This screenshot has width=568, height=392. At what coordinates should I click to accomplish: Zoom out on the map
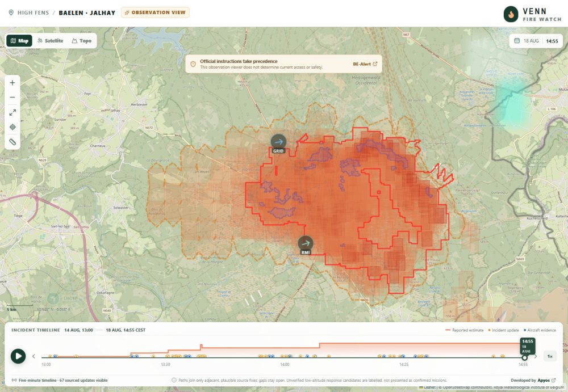12,98
